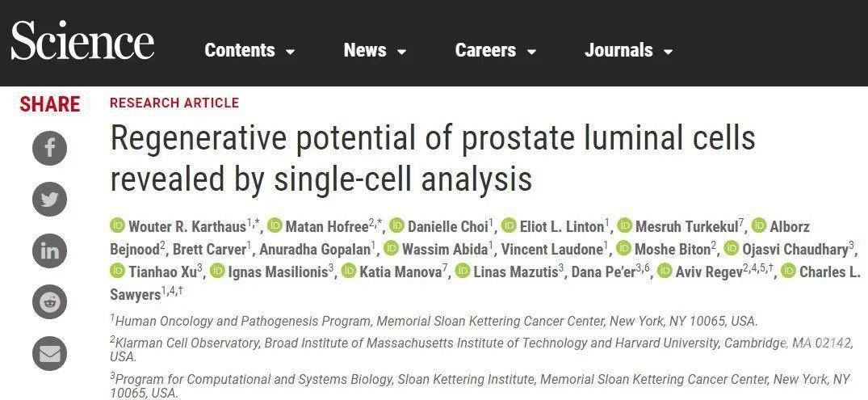Open author link Danielle Choi
The height and width of the screenshot is (400, 868).
coord(448,226)
